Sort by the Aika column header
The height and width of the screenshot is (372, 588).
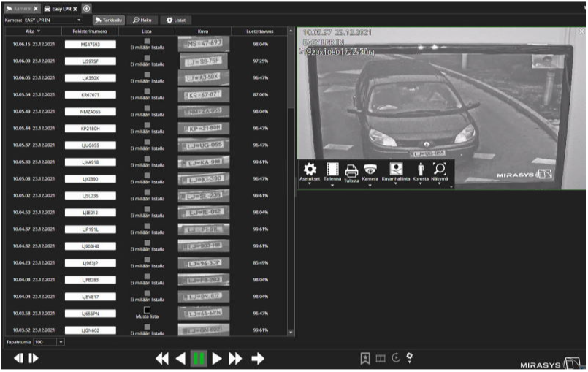[31, 31]
